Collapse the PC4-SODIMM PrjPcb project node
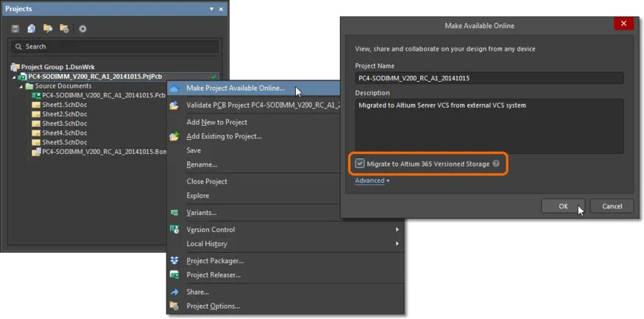Image resolution: width=644 pixels, height=319 pixels. pyautogui.click(x=15, y=77)
